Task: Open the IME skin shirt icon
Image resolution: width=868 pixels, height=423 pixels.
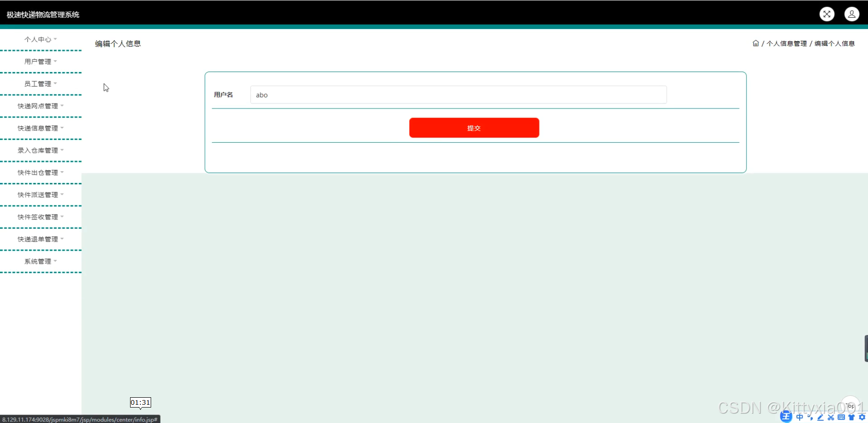Action: pos(852,417)
